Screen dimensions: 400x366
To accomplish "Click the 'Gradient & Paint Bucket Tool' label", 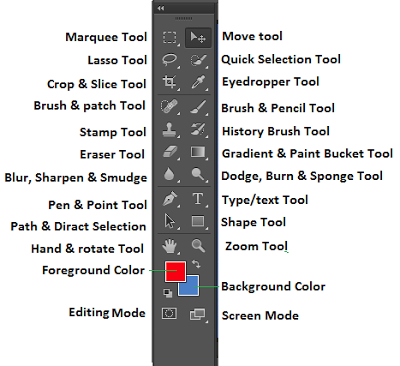I will [x=307, y=154].
